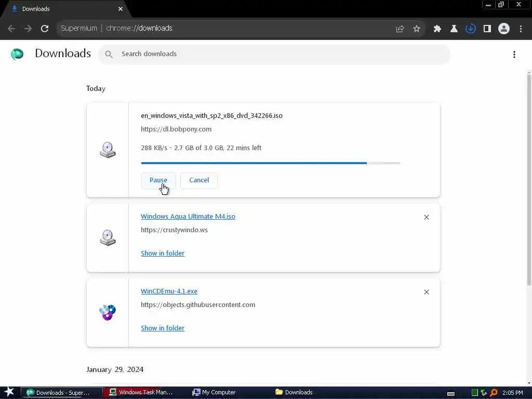532x399 pixels.
Task: Click the disc icon of Vista ISO download
Action: [108, 150]
